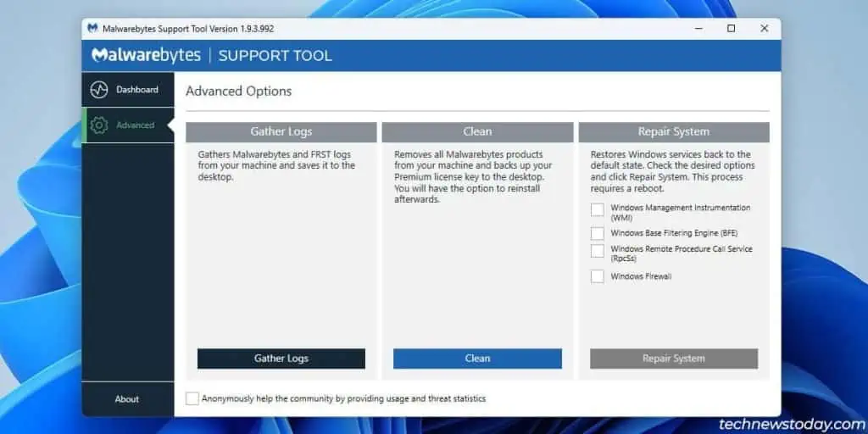The image size is (868, 434).
Task: Select the Advanced tab label
Action: point(135,125)
